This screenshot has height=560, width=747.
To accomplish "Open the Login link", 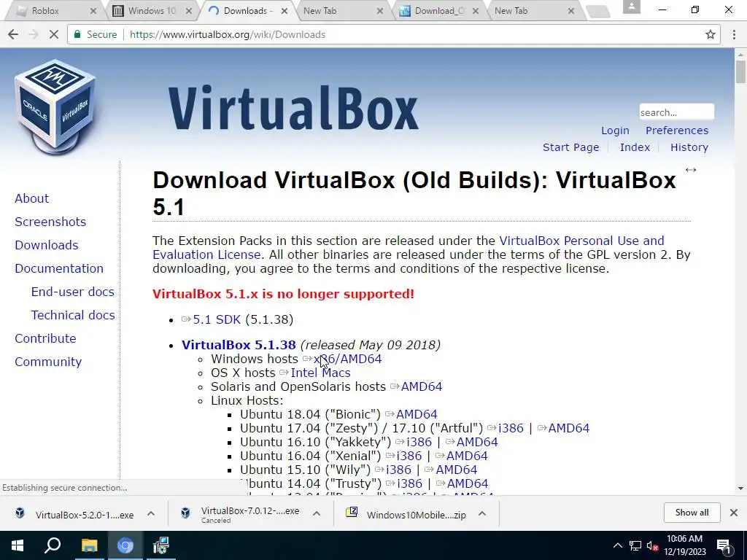I will tap(615, 131).
